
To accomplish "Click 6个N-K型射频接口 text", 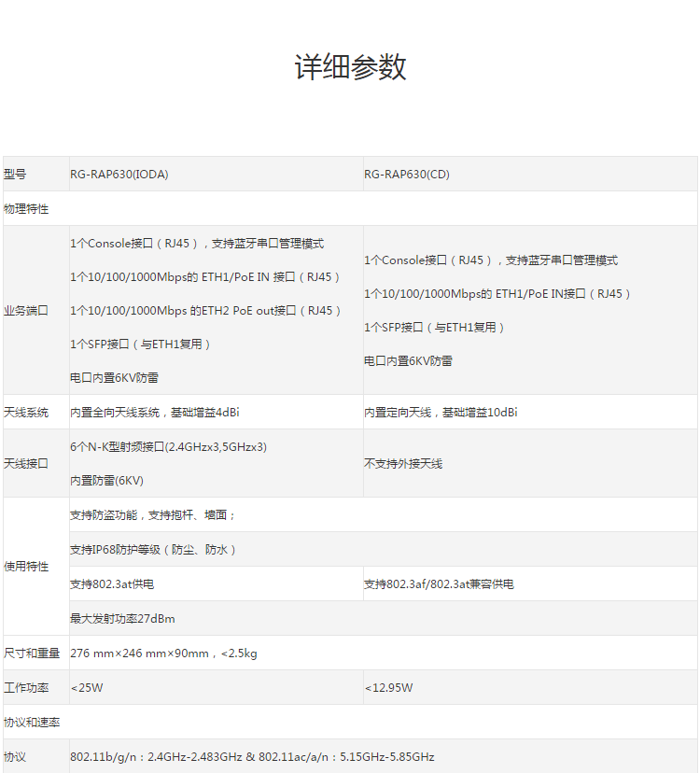I will [x=169, y=446].
